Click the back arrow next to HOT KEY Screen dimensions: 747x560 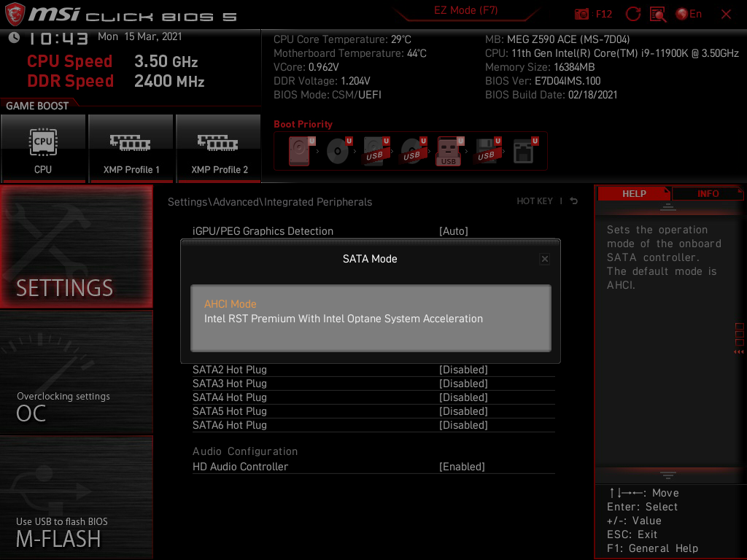point(574,201)
